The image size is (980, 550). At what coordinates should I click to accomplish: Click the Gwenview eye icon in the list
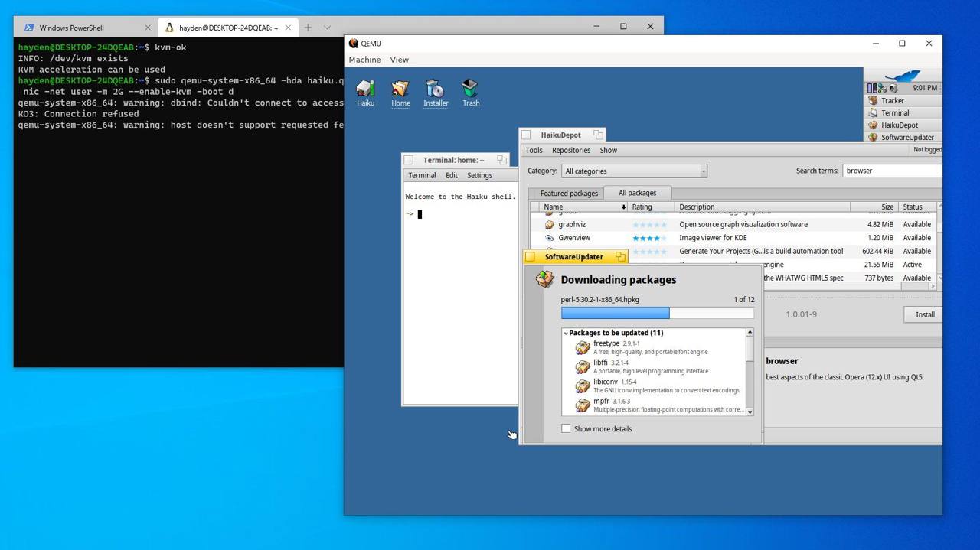point(549,238)
